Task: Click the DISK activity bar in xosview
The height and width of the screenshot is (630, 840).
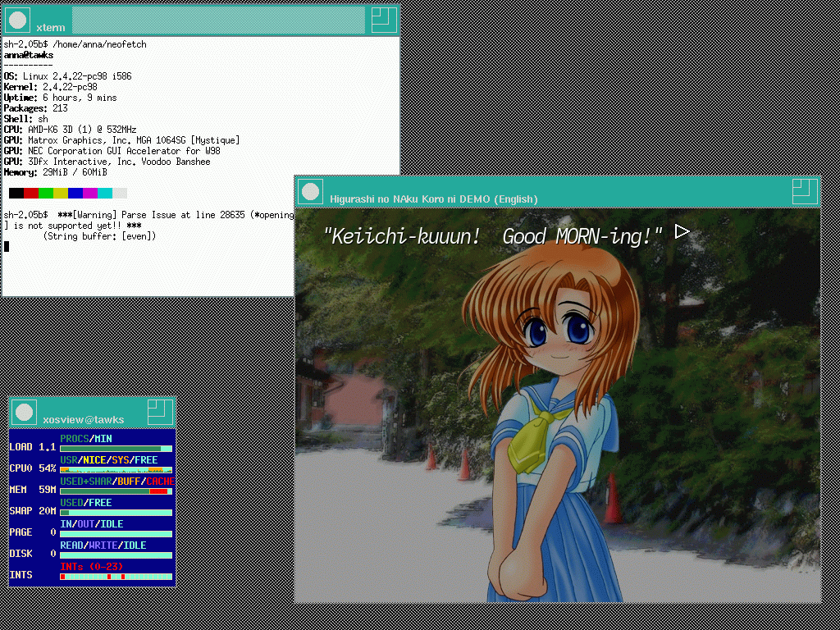Action: point(116,555)
